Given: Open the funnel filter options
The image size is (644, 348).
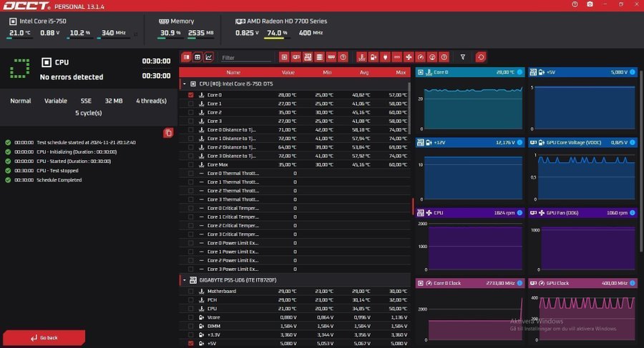Looking at the screenshot, I should (463, 57).
